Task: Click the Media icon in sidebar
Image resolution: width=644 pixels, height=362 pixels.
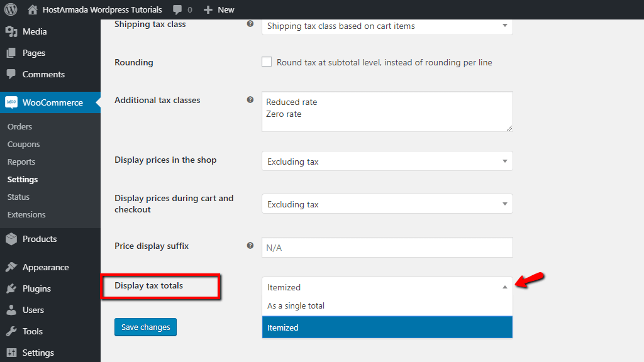Action: 11,31
